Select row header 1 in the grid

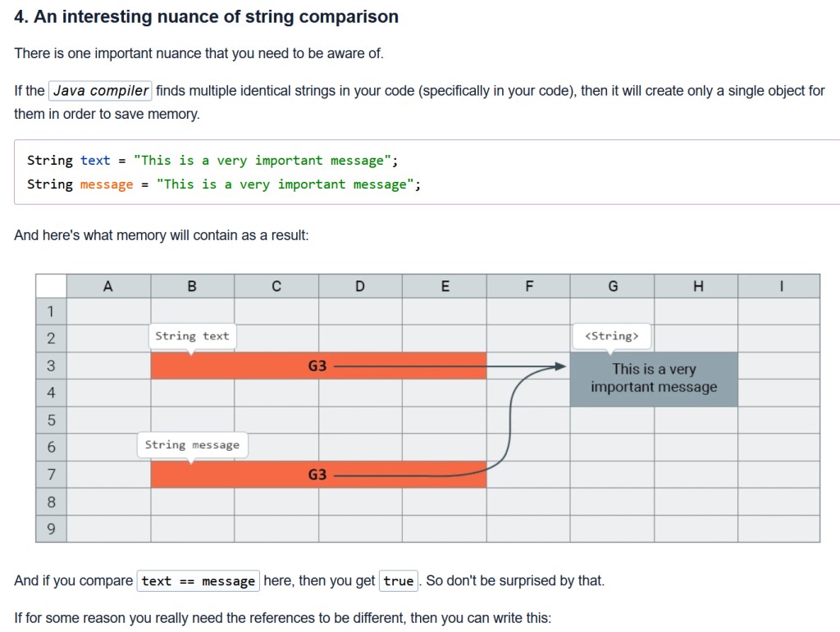tap(51, 311)
